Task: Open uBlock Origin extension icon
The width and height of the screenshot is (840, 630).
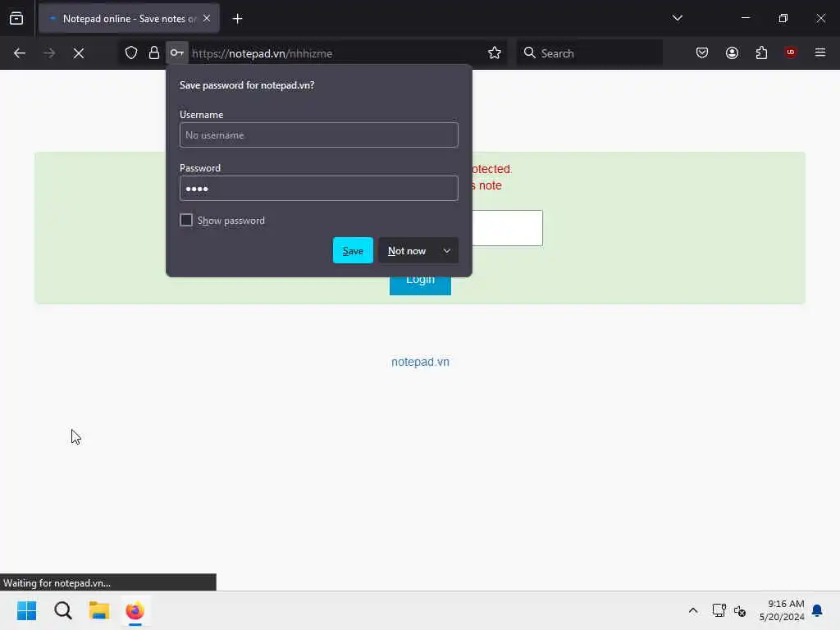Action: pos(790,52)
